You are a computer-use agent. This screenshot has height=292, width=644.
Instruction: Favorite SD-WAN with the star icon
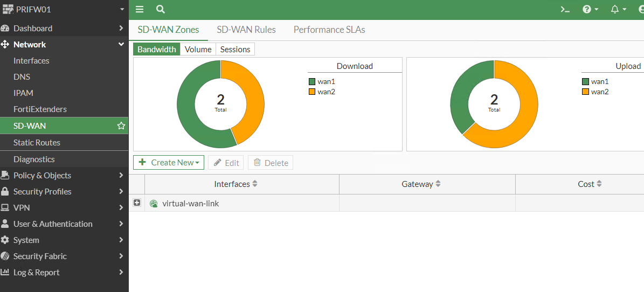click(x=121, y=126)
